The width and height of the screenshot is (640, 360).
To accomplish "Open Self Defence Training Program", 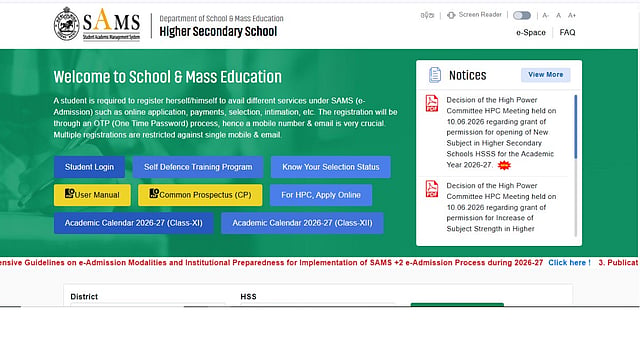I will click(x=198, y=167).
